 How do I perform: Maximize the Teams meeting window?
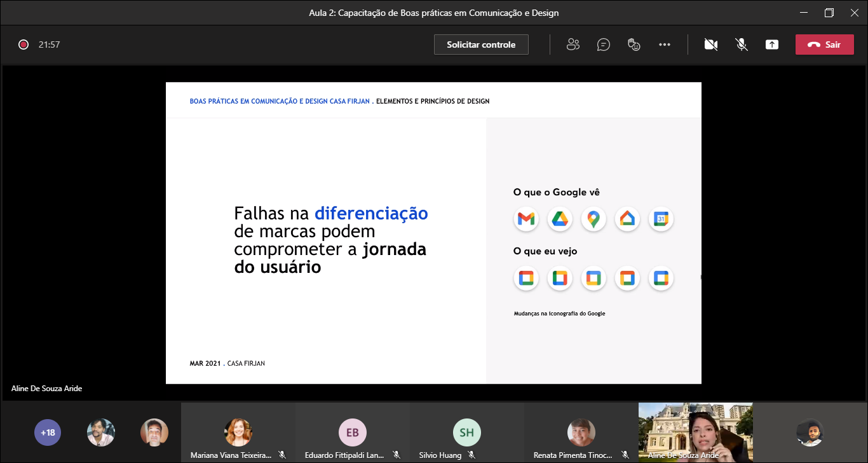coord(829,13)
